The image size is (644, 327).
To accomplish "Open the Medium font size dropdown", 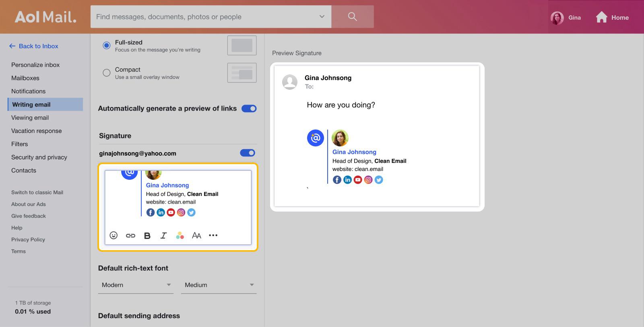I will (219, 285).
